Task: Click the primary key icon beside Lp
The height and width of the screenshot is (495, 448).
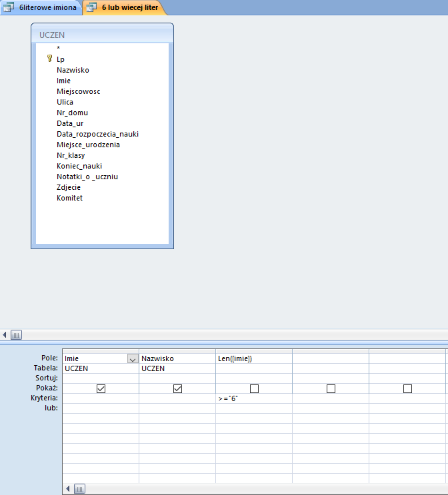Action: tap(49, 59)
